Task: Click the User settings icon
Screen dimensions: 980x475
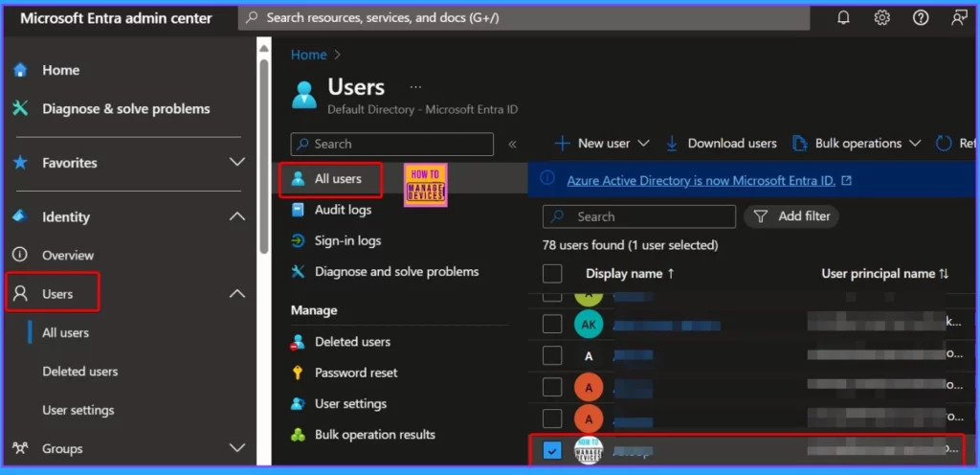Action: (x=299, y=404)
